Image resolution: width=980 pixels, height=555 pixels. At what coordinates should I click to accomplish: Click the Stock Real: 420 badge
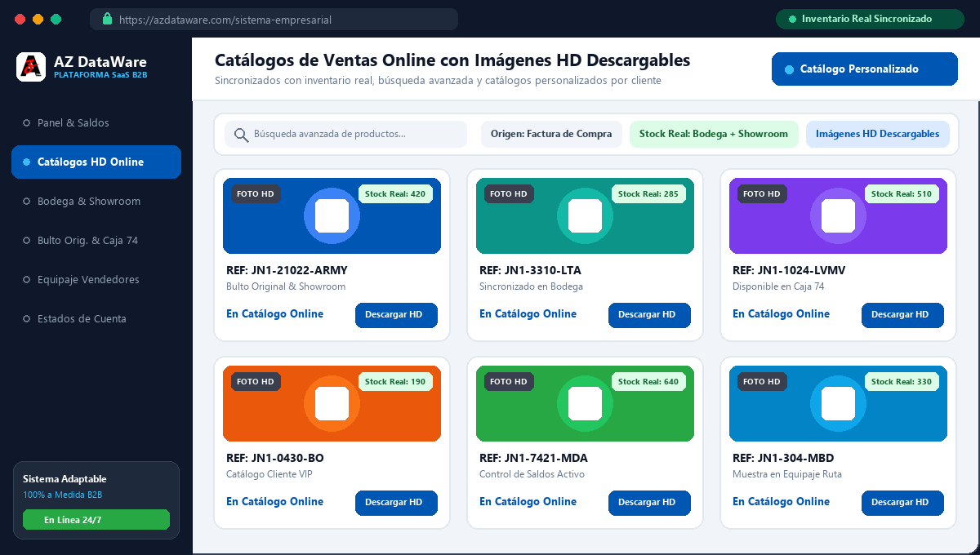pyautogui.click(x=395, y=194)
